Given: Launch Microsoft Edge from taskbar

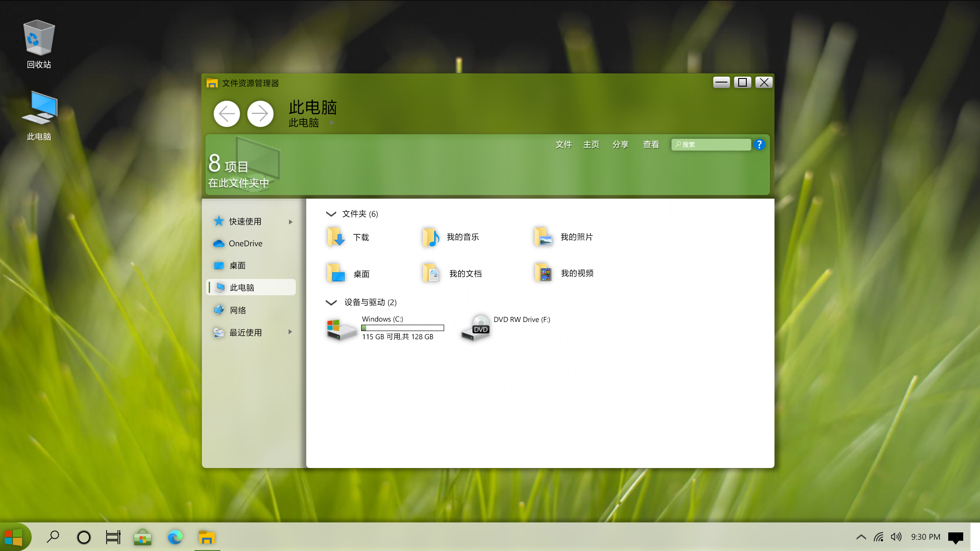Looking at the screenshot, I should [175, 537].
